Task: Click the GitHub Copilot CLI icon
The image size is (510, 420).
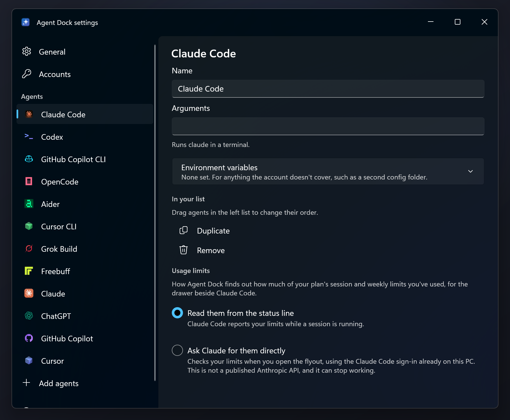Action: coord(29,159)
